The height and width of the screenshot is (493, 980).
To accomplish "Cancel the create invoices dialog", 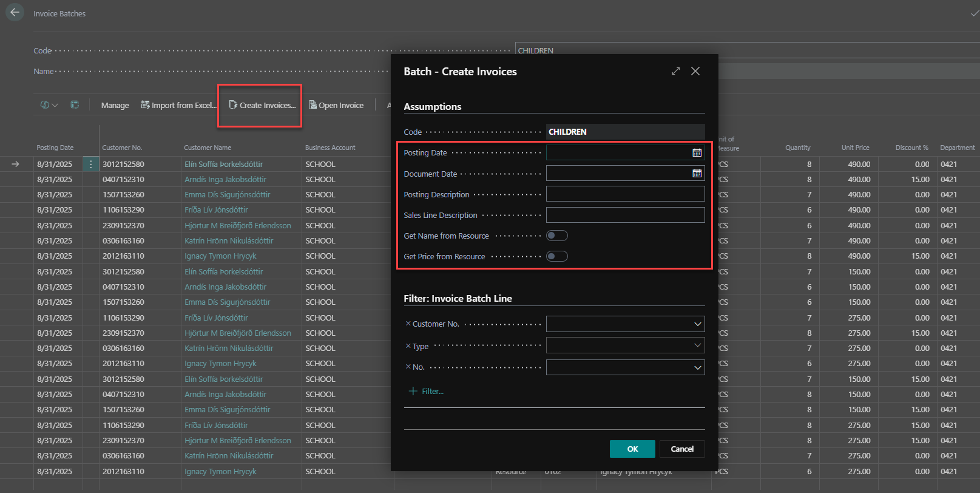I will tap(681, 449).
